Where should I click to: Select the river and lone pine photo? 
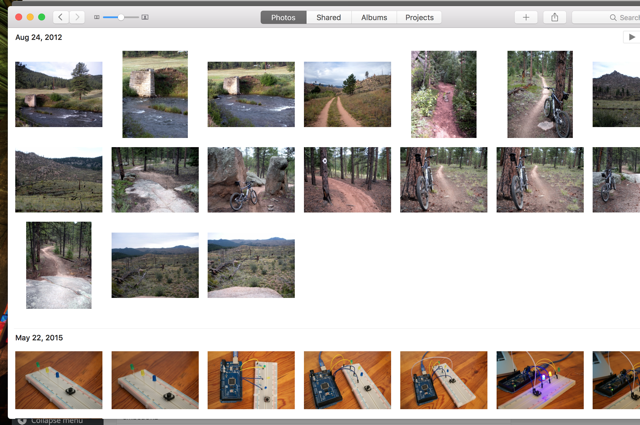pos(59,94)
